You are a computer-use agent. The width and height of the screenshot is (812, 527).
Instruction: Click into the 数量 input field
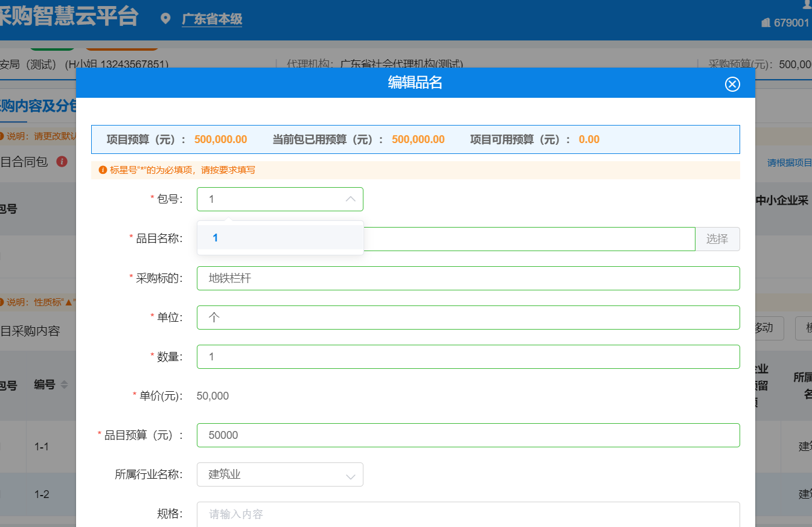click(x=468, y=357)
